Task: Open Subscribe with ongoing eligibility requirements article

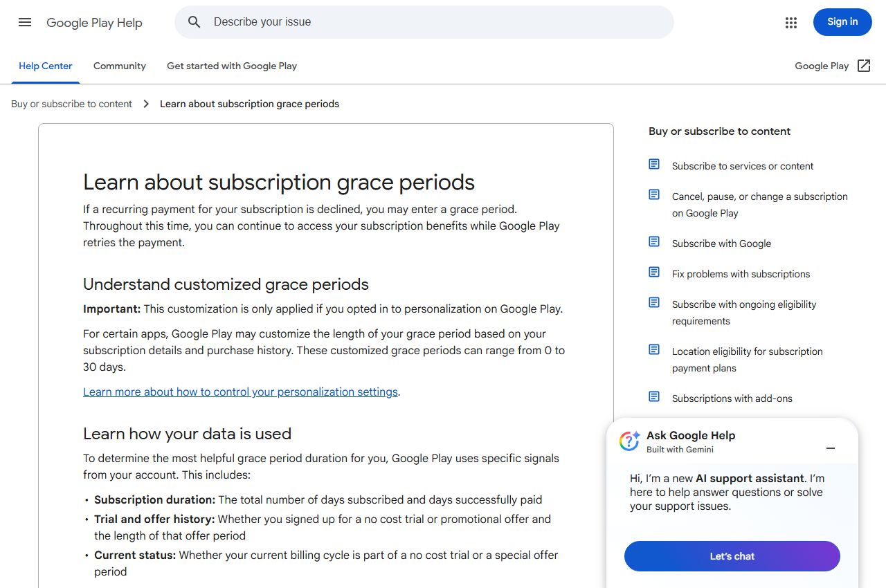Action: pos(744,313)
